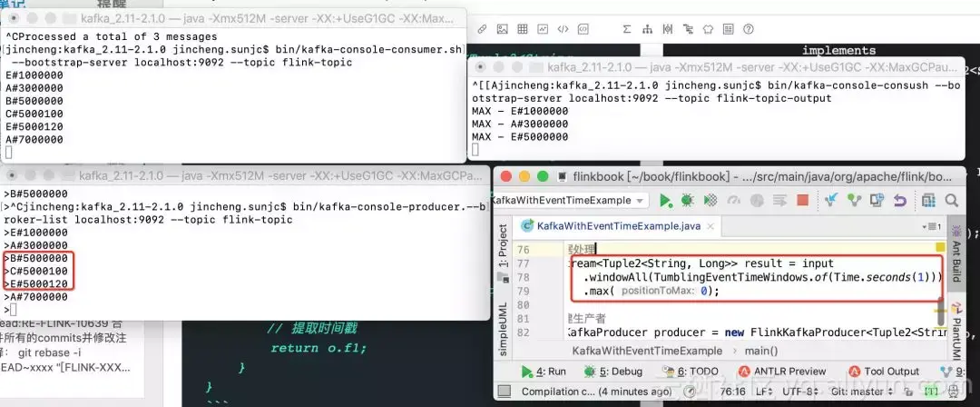Close the KafkaWithEventTimeExample.java tab
The width and height of the screenshot is (980, 407).
710,226
